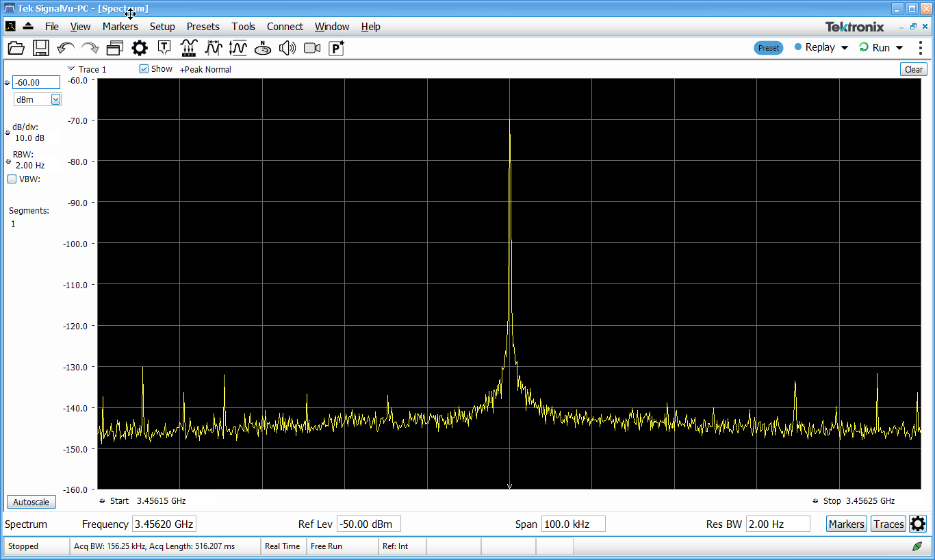Click the knob icon beside Start frequency

click(x=103, y=501)
